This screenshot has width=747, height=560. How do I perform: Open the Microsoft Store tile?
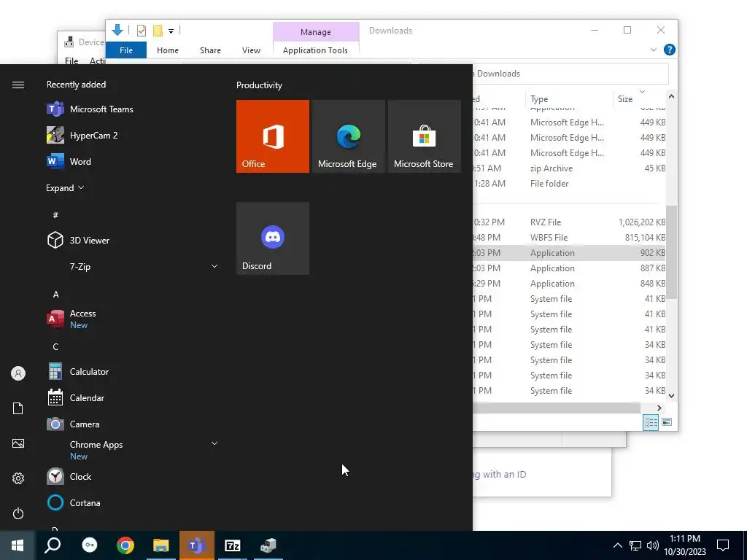point(424,136)
